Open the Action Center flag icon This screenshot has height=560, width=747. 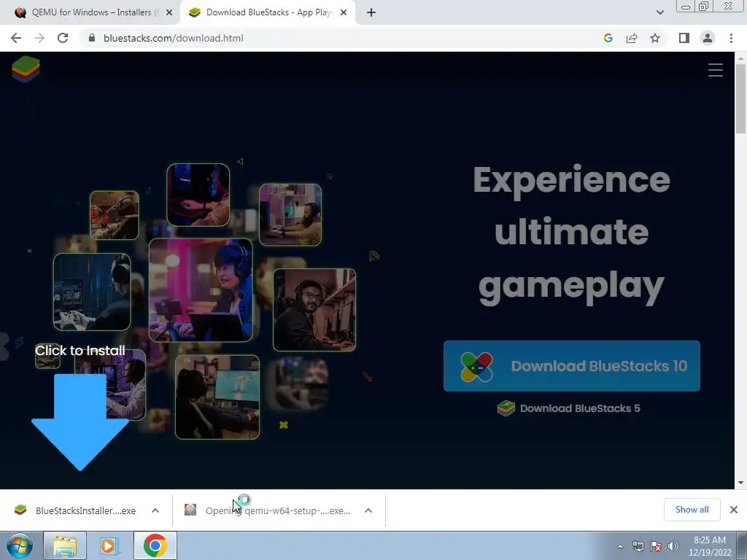click(x=656, y=546)
